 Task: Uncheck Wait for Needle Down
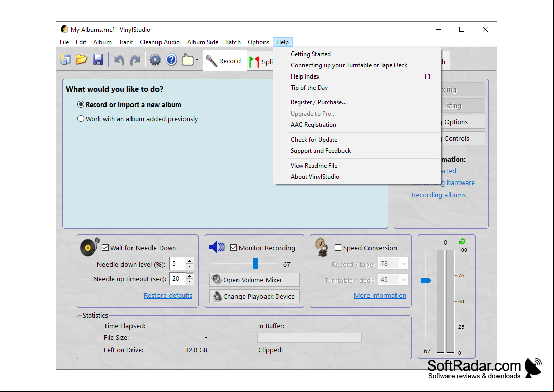tap(105, 247)
